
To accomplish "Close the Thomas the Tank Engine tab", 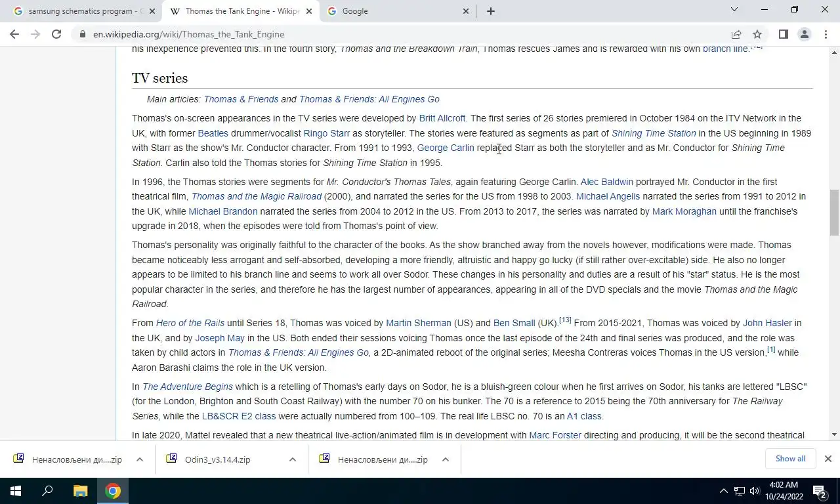I will [x=309, y=11].
